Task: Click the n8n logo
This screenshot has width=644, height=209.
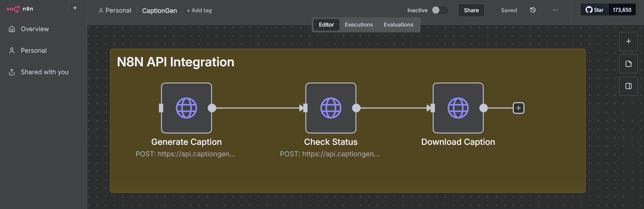Action: [x=20, y=9]
